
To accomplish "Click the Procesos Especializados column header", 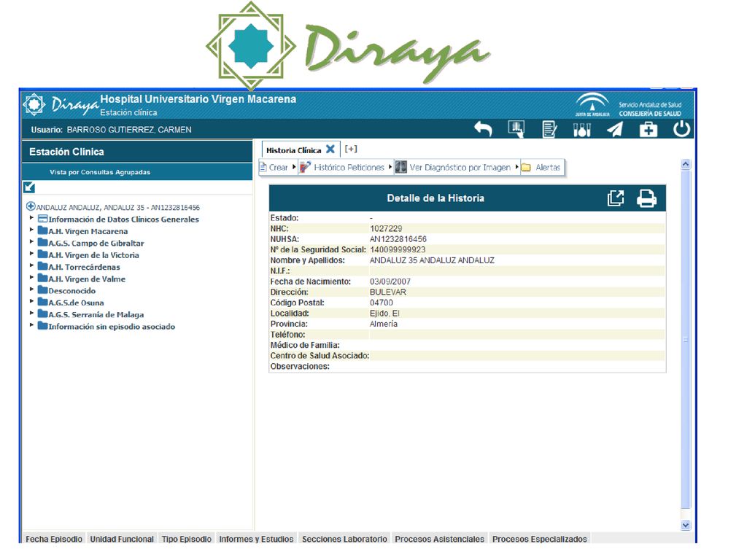I will 540,539.
